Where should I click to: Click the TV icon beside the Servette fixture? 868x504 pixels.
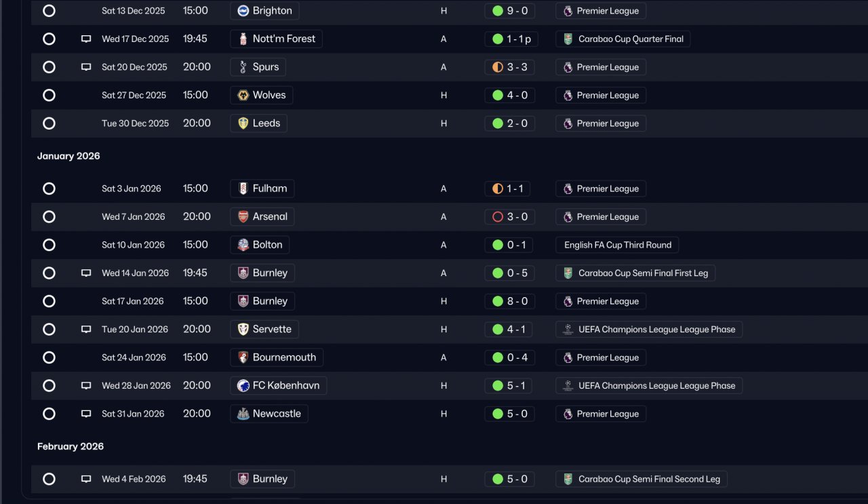[86, 330]
